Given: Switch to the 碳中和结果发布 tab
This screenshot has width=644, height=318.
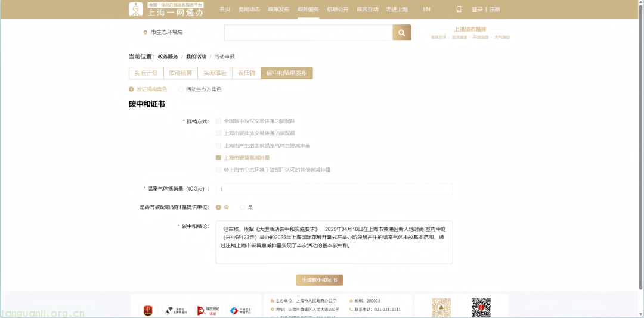Looking at the screenshot, I should (287, 73).
